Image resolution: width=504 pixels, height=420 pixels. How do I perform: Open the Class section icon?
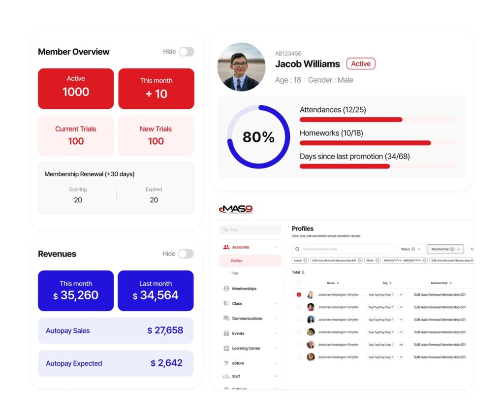point(226,303)
